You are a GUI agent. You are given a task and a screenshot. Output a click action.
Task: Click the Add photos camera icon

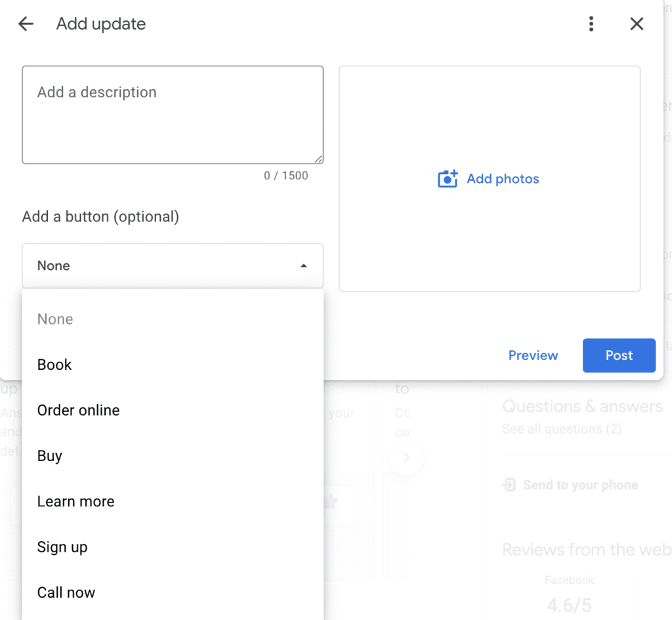pos(448,179)
